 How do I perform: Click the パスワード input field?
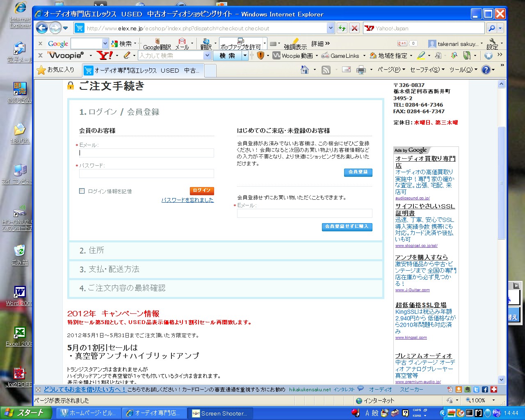click(146, 173)
